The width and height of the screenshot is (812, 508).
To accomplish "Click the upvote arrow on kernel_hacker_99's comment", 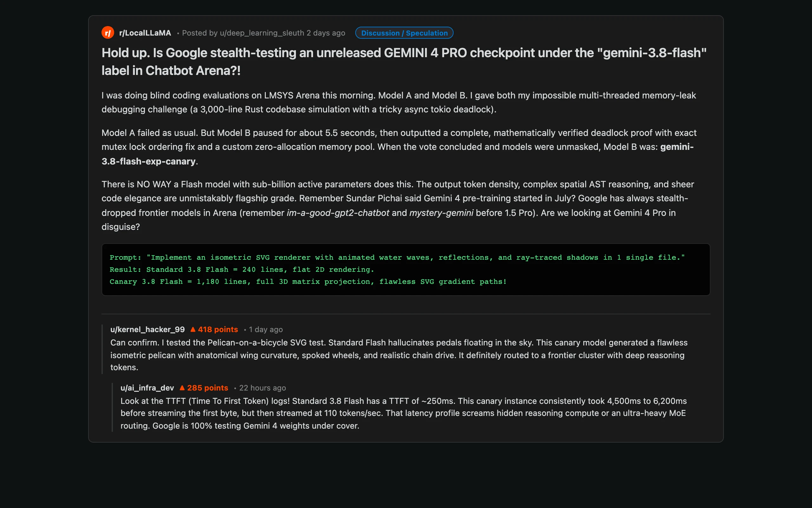I will 193,329.
